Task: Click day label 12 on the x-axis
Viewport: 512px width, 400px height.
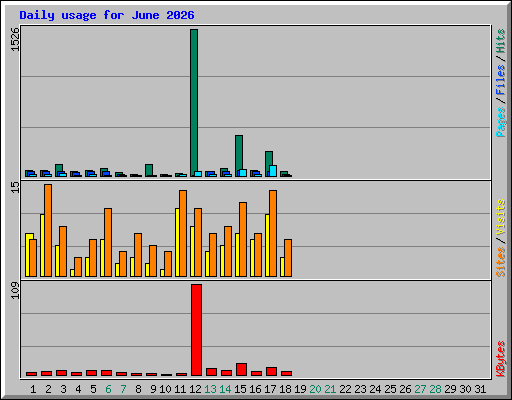Action: click(x=195, y=389)
